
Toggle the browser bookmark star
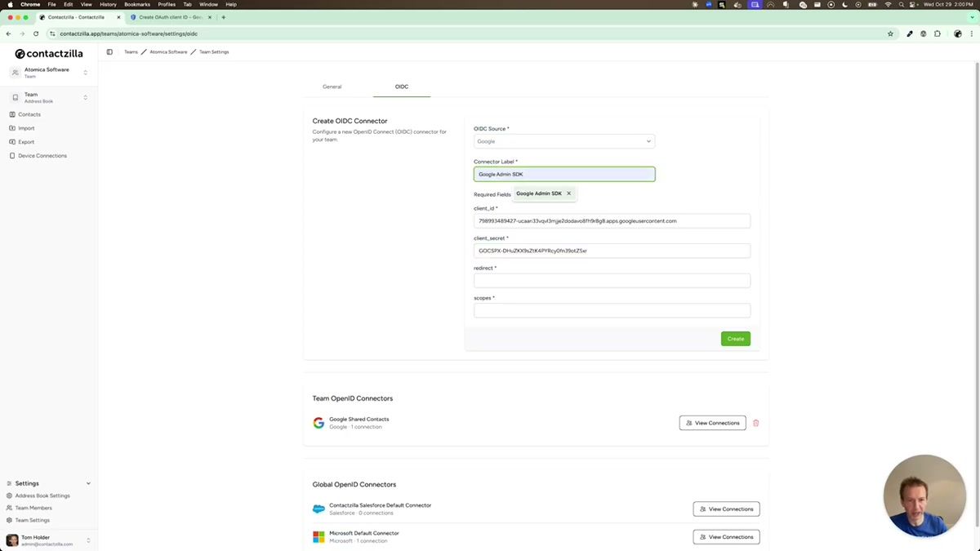coord(890,33)
